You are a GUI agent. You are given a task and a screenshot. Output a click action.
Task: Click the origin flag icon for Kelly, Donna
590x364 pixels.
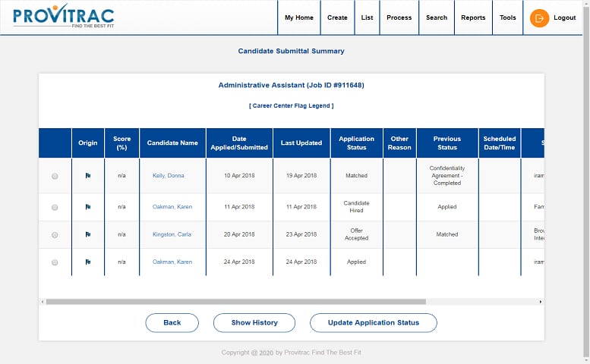click(x=87, y=175)
